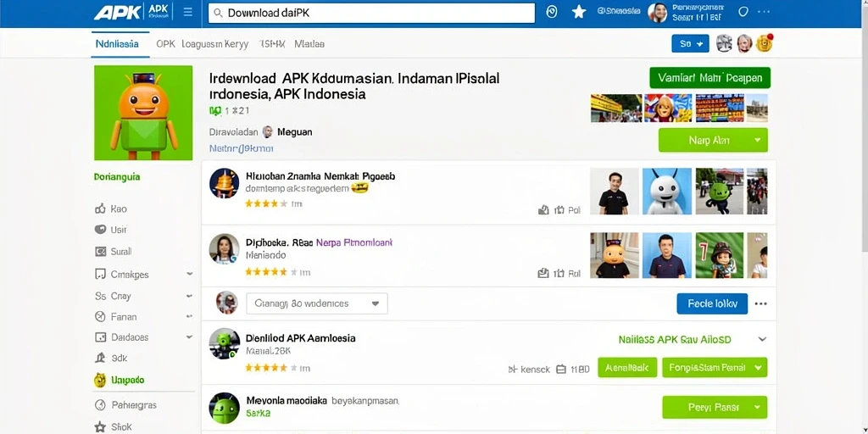Select 'Kao' in the sidebar
This screenshot has height=434, width=868.
click(x=111, y=209)
